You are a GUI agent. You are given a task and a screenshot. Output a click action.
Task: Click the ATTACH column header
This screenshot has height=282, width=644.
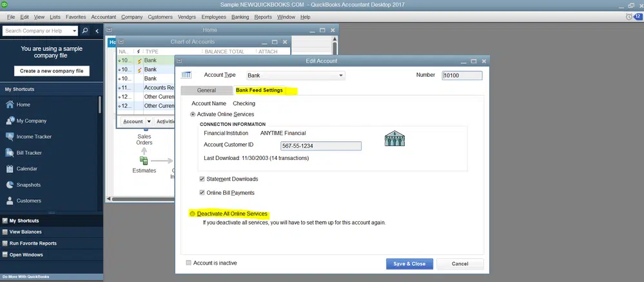268,52
